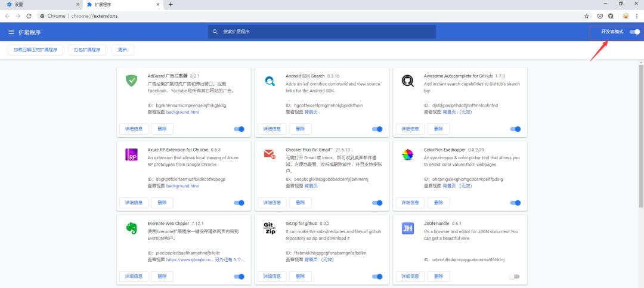Click the Awesome Autocomplete GitHub octocat icon
Image resolution: width=644 pixels, height=288 pixels.
click(408, 81)
